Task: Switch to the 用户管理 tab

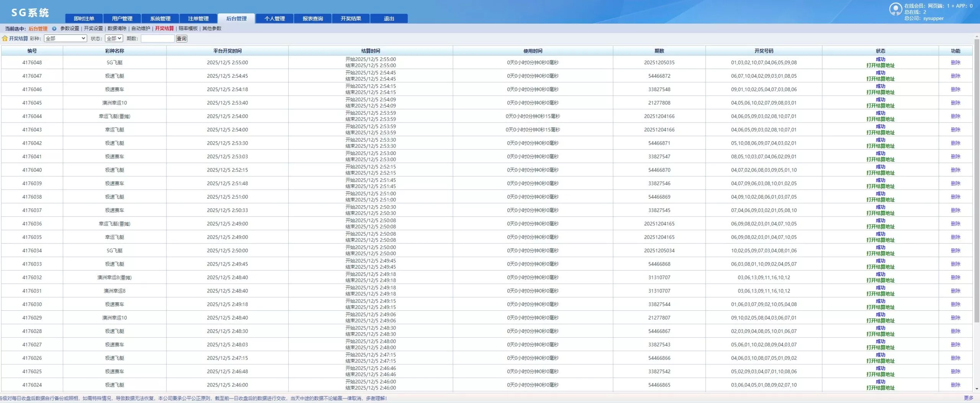Action: (122, 19)
